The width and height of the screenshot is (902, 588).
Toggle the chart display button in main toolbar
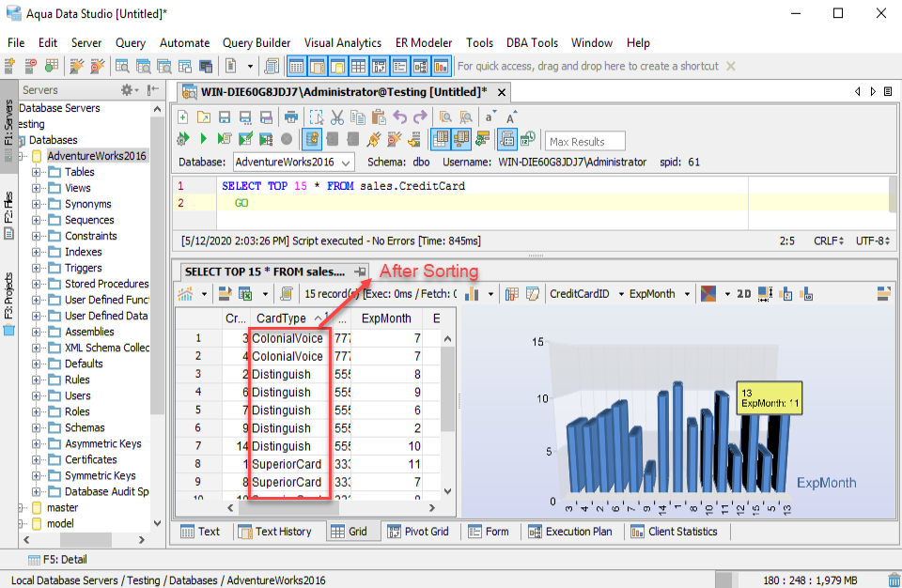pyautogui.click(x=441, y=67)
